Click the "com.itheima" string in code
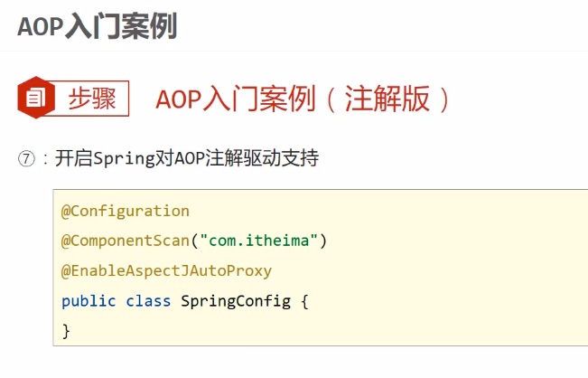The image size is (588, 378). point(259,241)
